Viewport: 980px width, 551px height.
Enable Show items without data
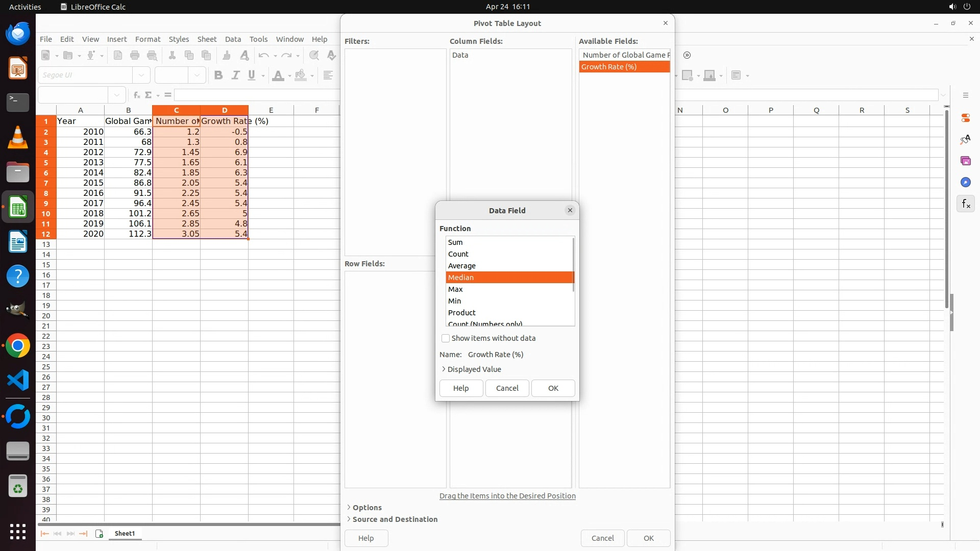pos(446,338)
